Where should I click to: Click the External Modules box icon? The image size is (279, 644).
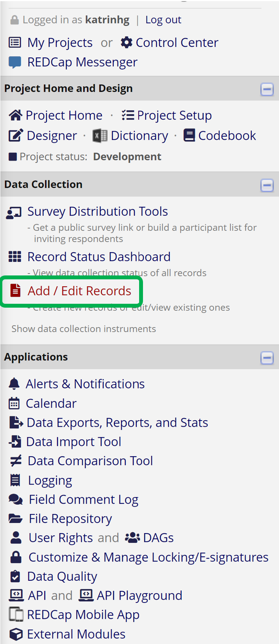click(x=16, y=634)
